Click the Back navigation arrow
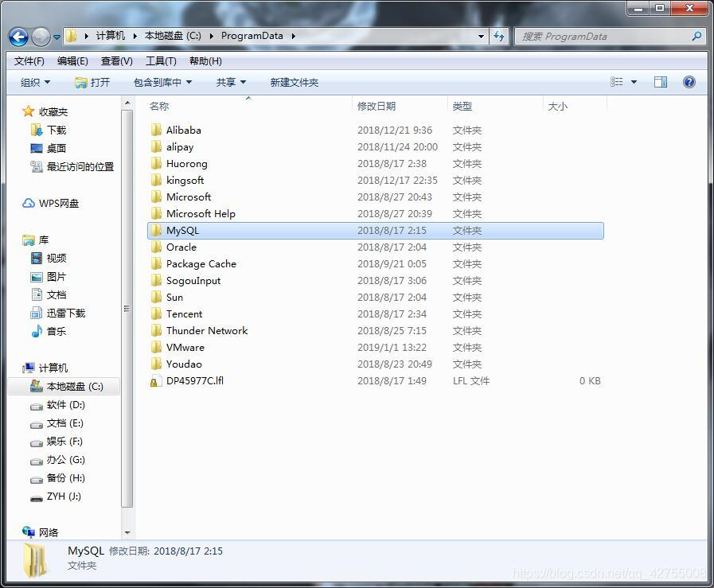The height and width of the screenshot is (588, 714). tap(18, 37)
